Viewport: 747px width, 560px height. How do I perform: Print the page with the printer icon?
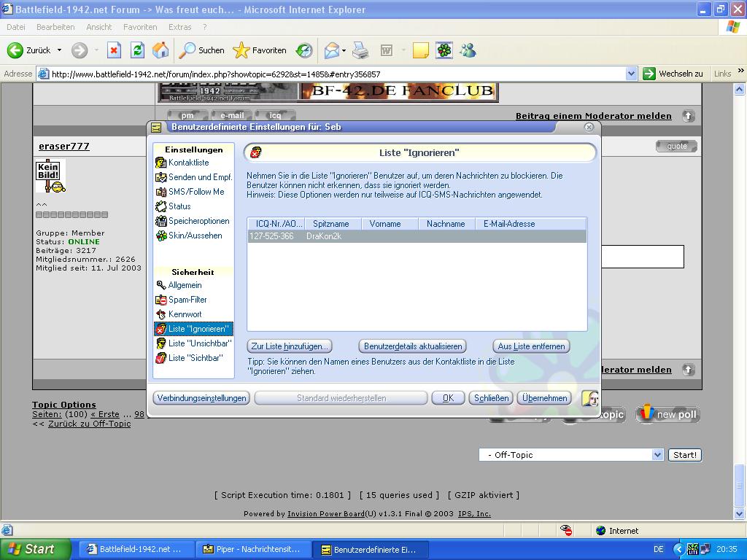(x=360, y=50)
